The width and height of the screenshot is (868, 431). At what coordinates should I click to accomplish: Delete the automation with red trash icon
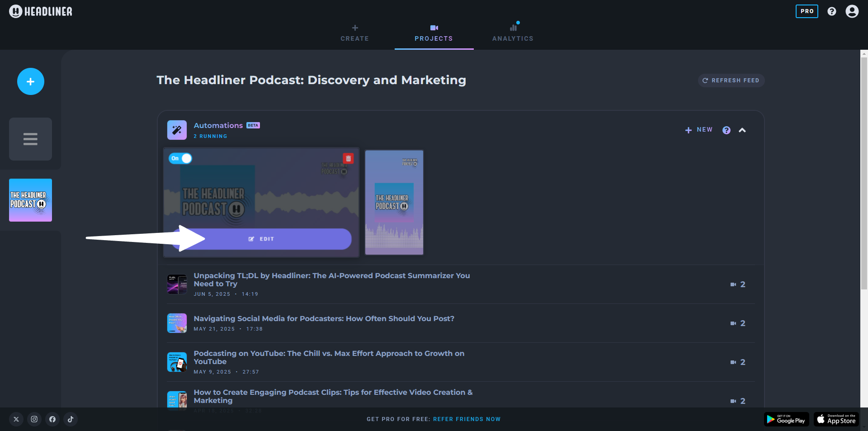[348, 158]
